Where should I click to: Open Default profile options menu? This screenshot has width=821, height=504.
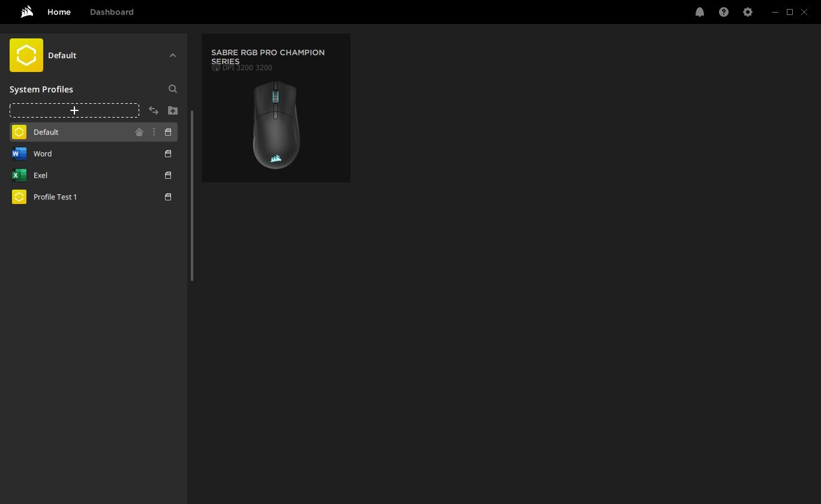tap(154, 132)
